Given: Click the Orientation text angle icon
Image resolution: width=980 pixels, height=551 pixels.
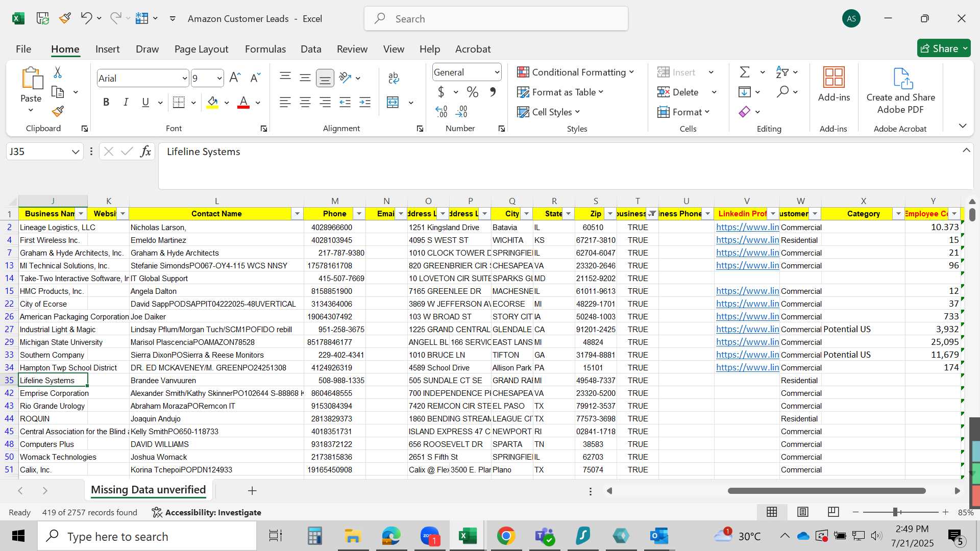Looking at the screenshot, I should (x=345, y=78).
